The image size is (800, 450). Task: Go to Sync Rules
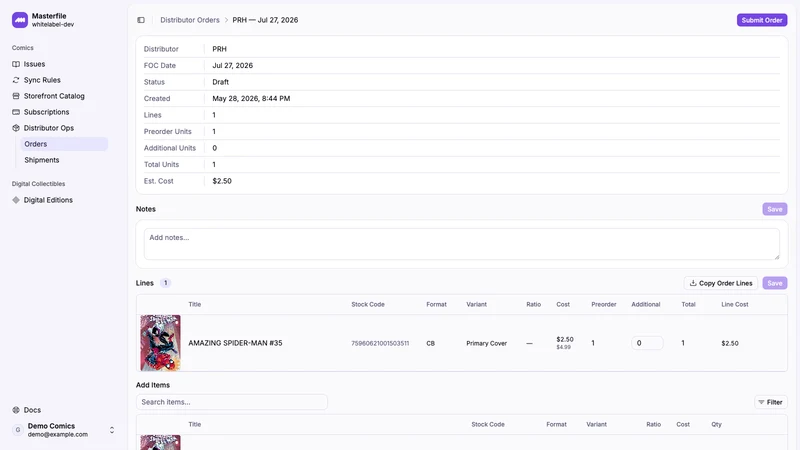pyautogui.click(x=42, y=80)
